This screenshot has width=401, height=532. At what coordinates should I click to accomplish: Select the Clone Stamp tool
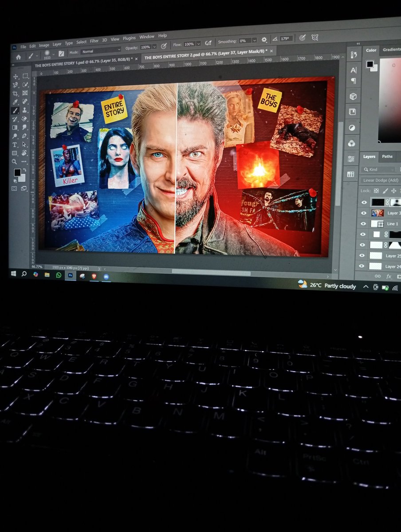pos(25,110)
